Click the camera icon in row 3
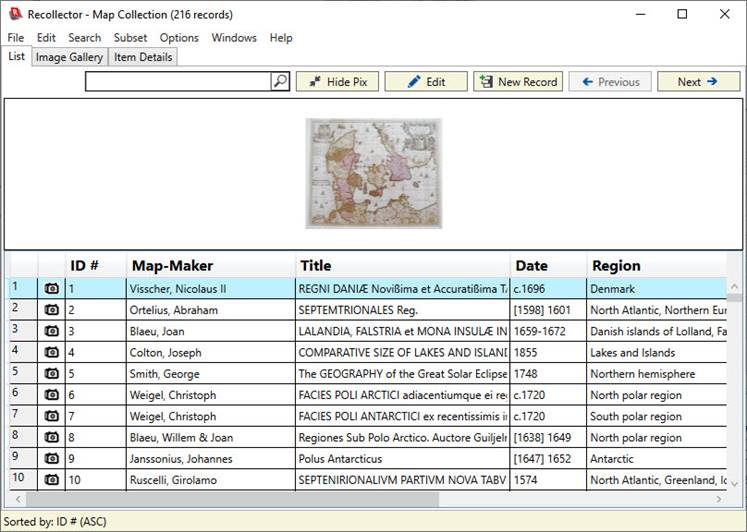 pyautogui.click(x=51, y=331)
